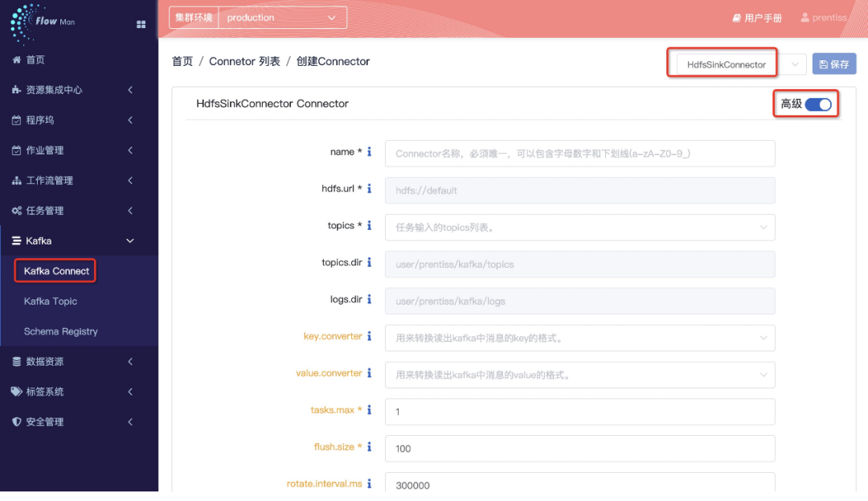Screen dimensions: 868x501
Task: Open Kafka Topic in sidebar
Action: pos(51,301)
